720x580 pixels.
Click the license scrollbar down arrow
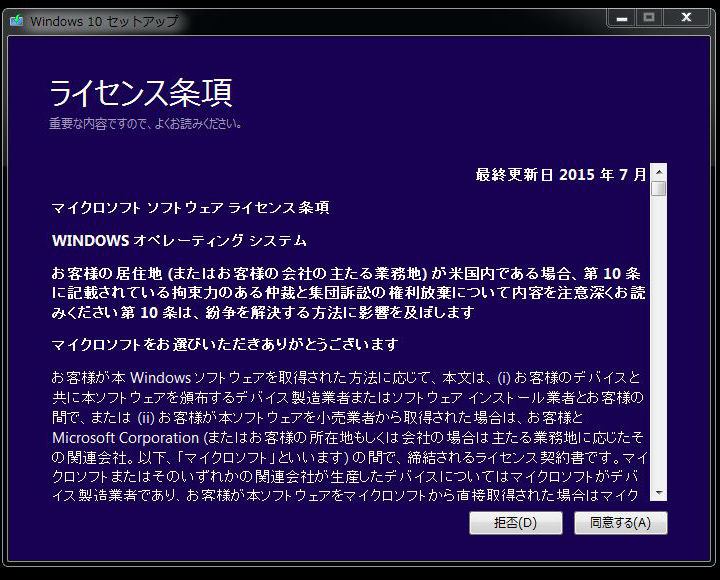tap(659, 493)
